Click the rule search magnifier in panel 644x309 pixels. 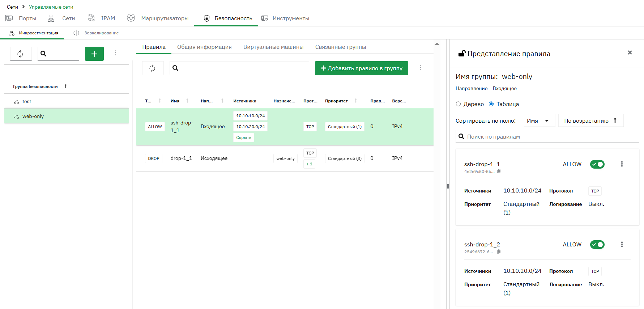point(461,136)
